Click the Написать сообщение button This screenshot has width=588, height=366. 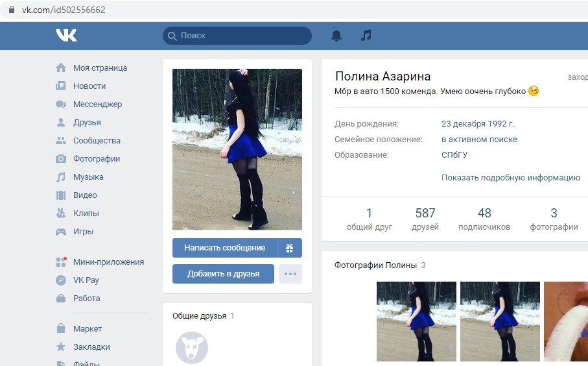point(224,248)
